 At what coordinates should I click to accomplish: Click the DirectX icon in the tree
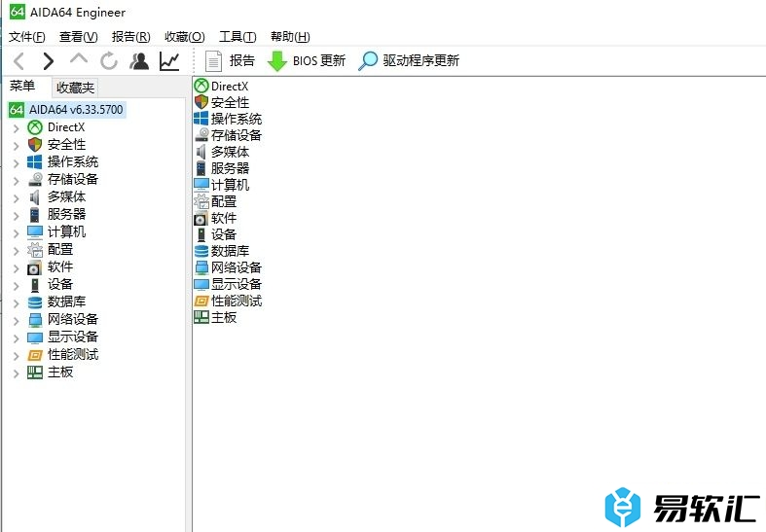tap(35, 127)
